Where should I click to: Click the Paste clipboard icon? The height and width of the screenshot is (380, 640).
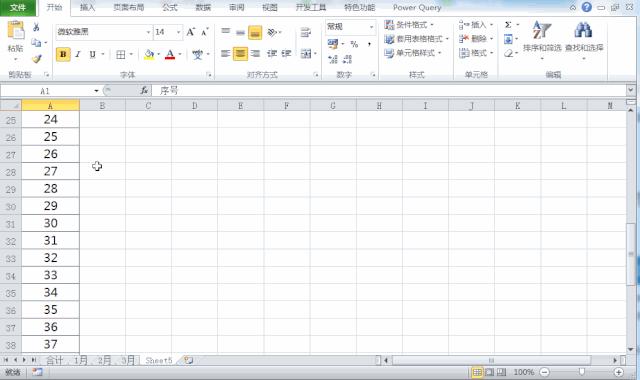point(16,31)
